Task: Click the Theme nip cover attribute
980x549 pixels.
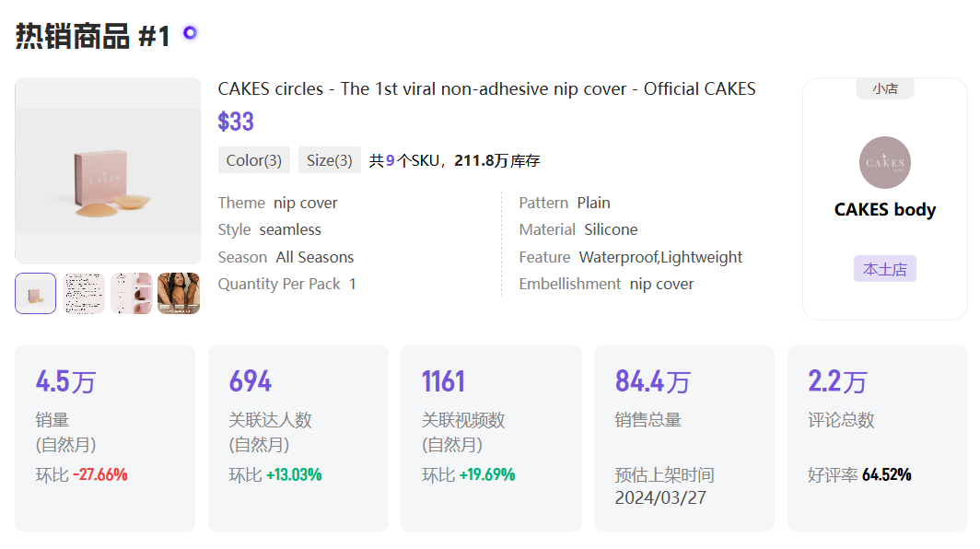Action: (x=277, y=203)
